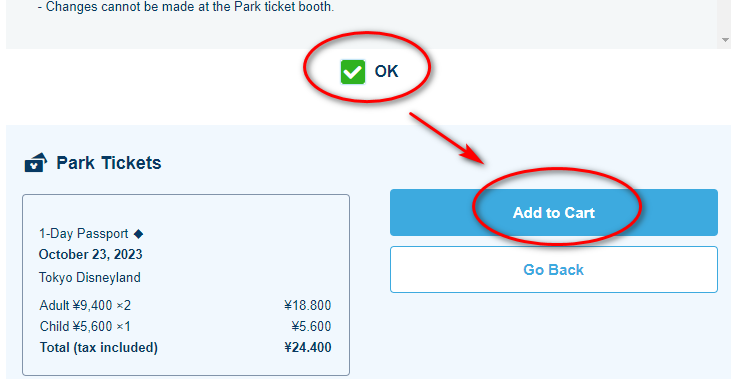This screenshot has height=379, width=731.
Task: Click the ¥24.400 total amount
Action: point(308,347)
